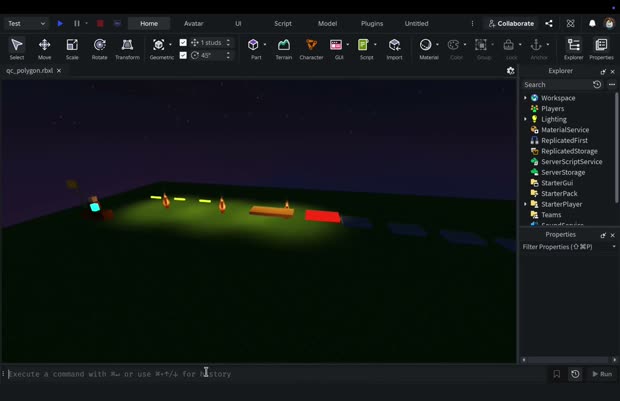Open the Character tool
620x401 pixels.
pyautogui.click(x=311, y=49)
